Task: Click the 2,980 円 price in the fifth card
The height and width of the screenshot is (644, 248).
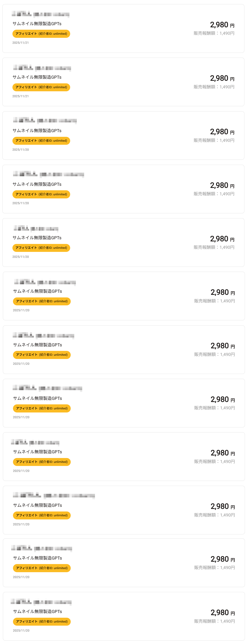Action: click(x=222, y=239)
